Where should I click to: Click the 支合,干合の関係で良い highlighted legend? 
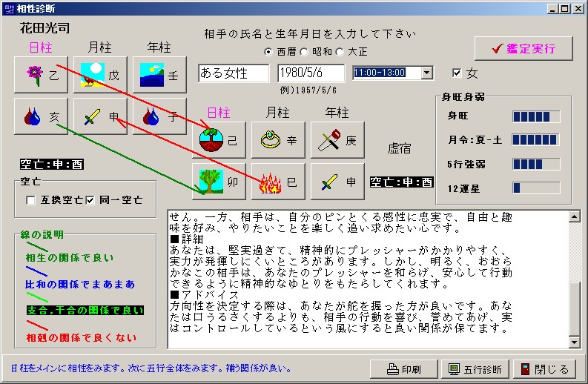point(85,310)
